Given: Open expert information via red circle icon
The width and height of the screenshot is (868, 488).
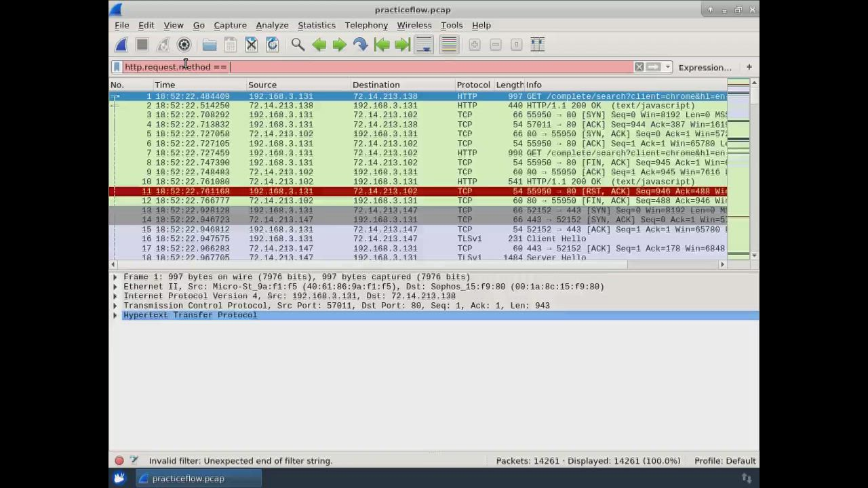Looking at the screenshot, I should tap(119, 461).
